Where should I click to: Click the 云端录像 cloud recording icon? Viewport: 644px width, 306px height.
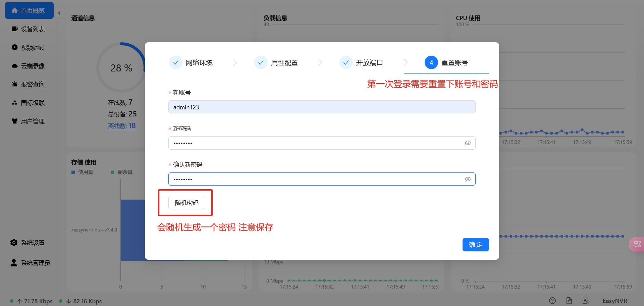coord(14,66)
